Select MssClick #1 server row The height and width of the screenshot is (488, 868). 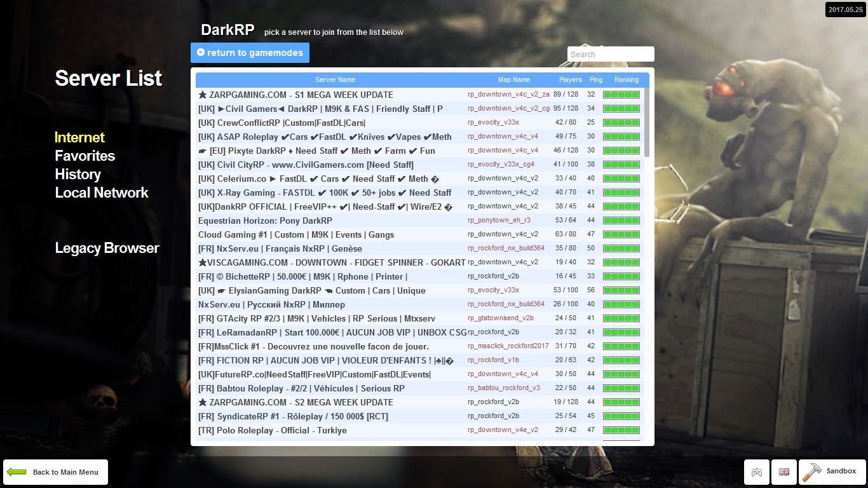coord(419,346)
